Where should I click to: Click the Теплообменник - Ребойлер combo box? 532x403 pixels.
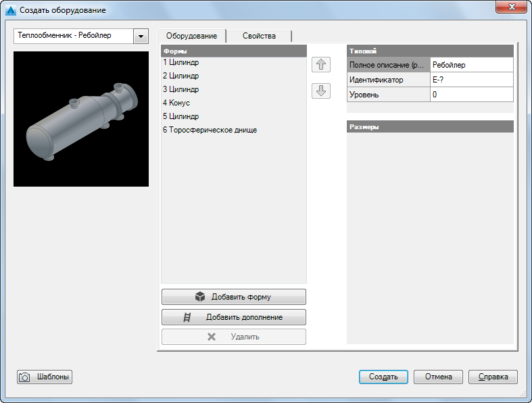click(x=81, y=36)
